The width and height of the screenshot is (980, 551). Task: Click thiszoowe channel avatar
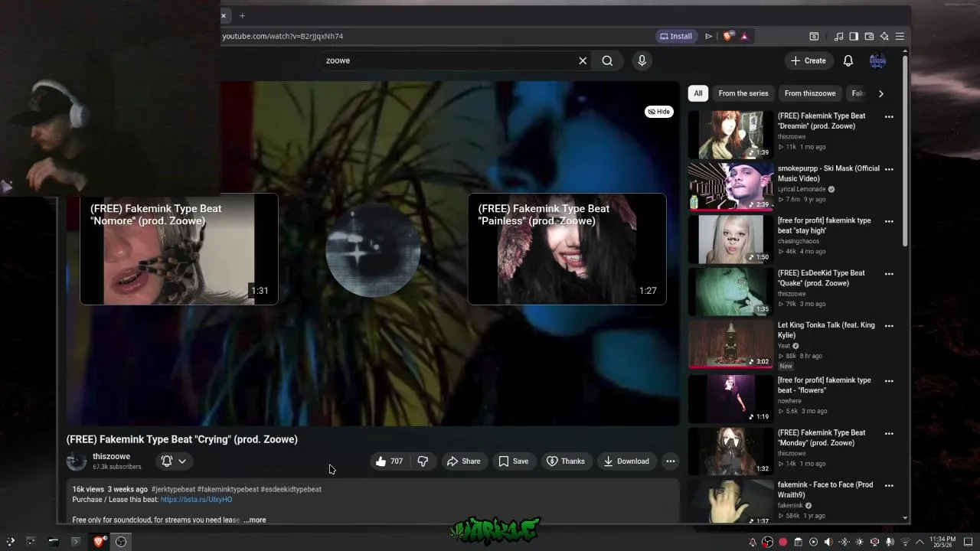(77, 461)
